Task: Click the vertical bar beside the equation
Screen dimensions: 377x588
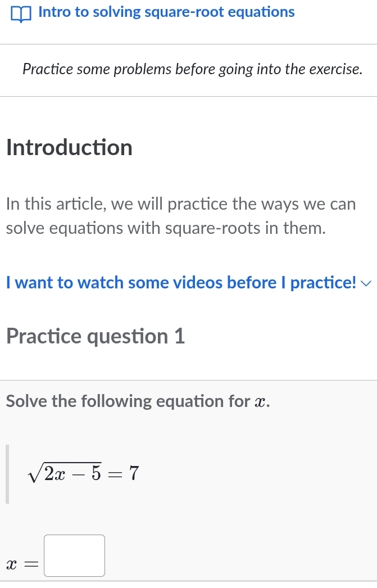Action: 8,474
